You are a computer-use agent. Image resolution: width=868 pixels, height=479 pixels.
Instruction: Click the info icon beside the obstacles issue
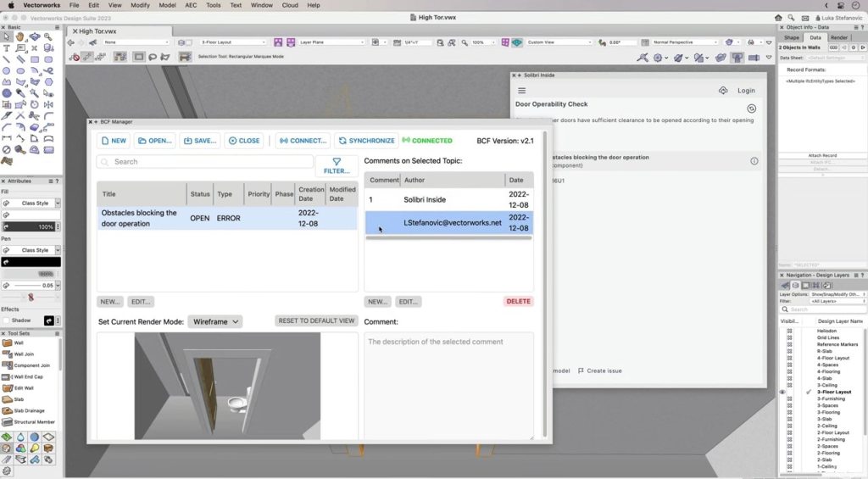[754, 160]
